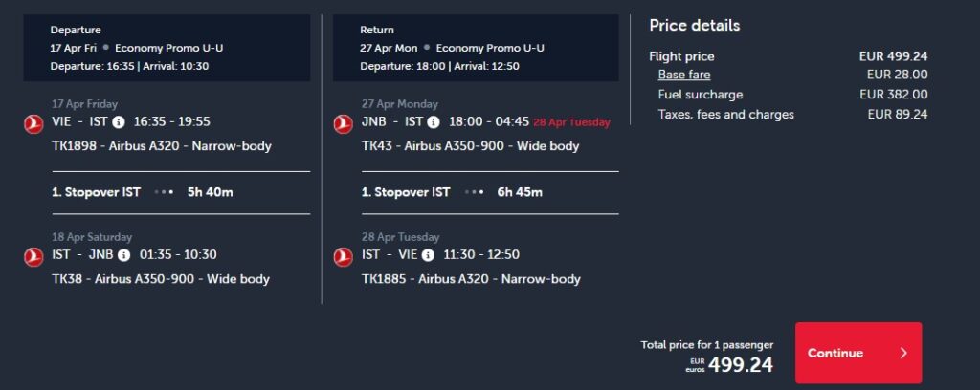The image size is (980, 390).
Task: Click Turkish Airlines logo beside flight TK43
Action: tap(343, 123)
